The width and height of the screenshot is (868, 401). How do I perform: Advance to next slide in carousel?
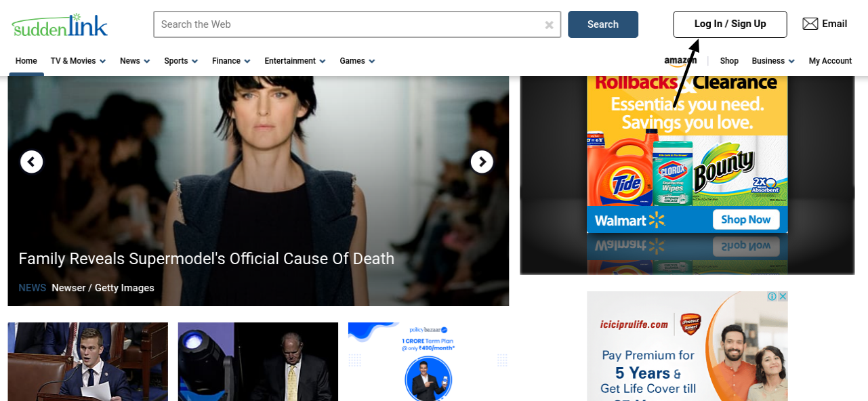tap(482, 162)
